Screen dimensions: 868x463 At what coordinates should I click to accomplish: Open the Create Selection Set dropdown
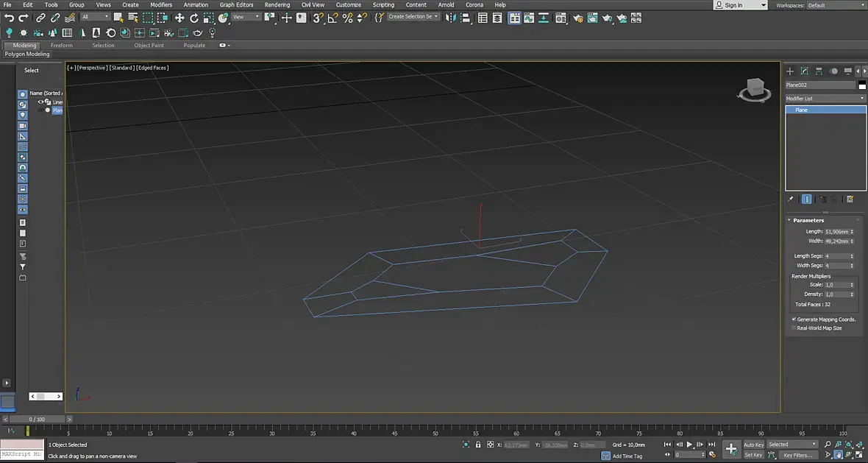click(x=413, y=17)
